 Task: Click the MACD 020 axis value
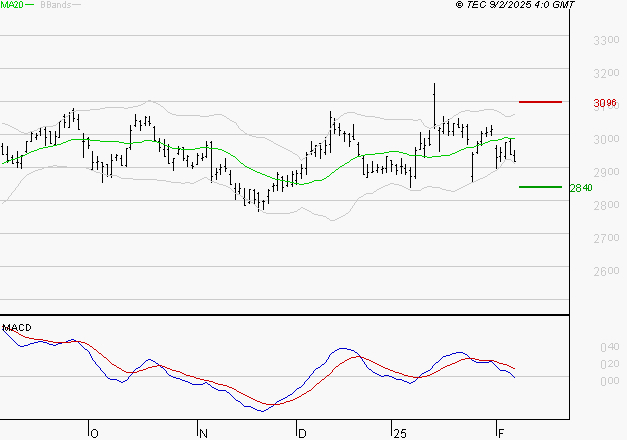pos(610,364)
